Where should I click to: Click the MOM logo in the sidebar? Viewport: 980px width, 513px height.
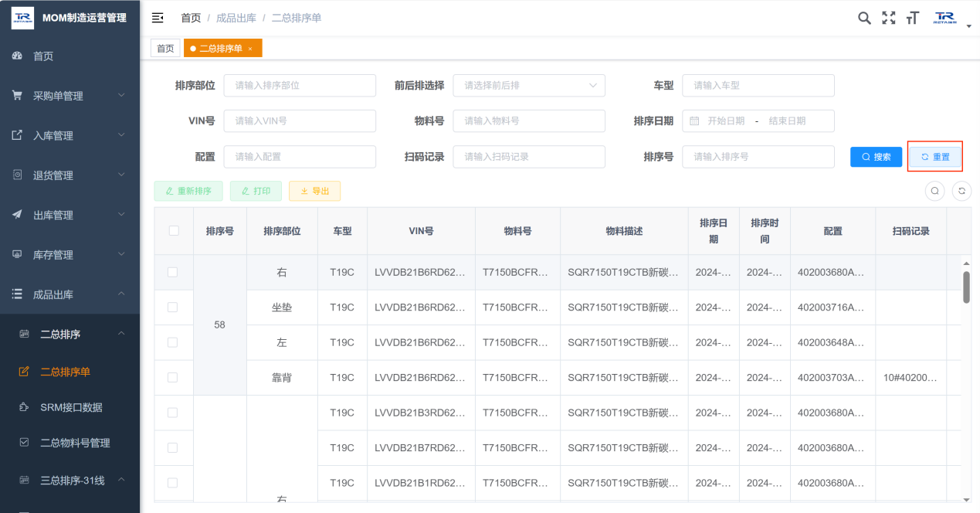pos(22,17)
